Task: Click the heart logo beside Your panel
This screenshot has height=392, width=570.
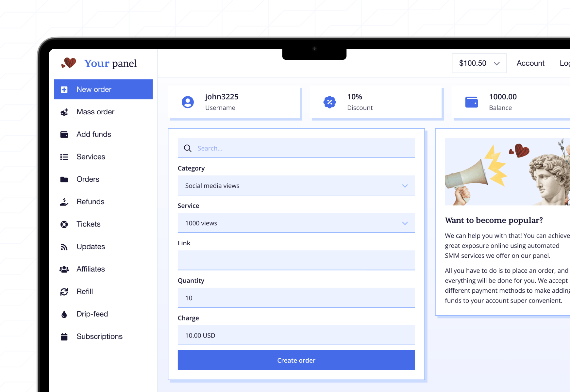Action: tap(69, 63)
